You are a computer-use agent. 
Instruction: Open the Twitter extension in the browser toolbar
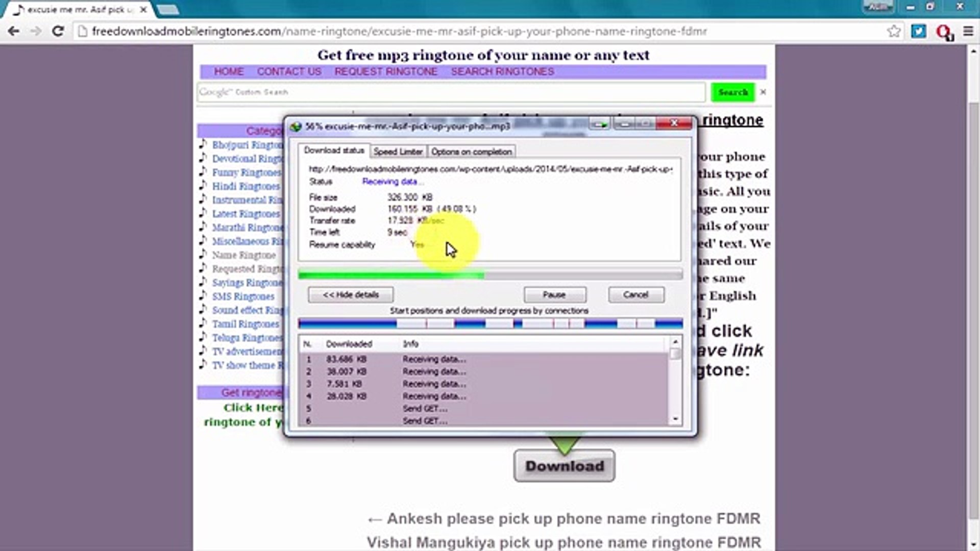[919, 31]
